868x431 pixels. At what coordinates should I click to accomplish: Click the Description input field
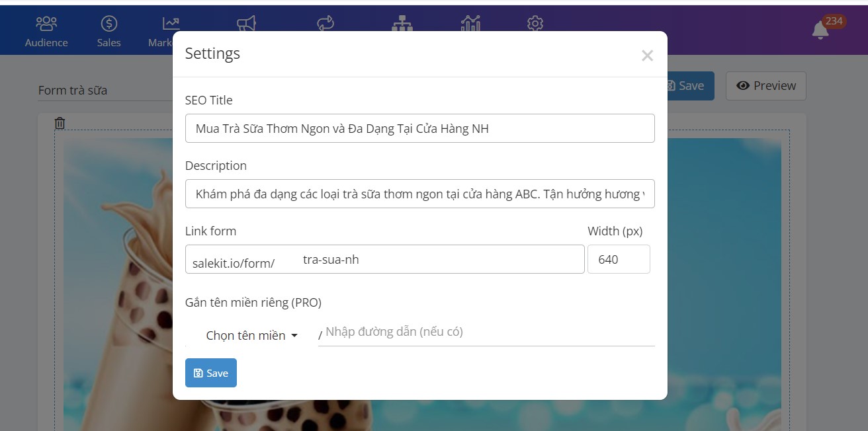pyautogui.click(x=420, y=194)
